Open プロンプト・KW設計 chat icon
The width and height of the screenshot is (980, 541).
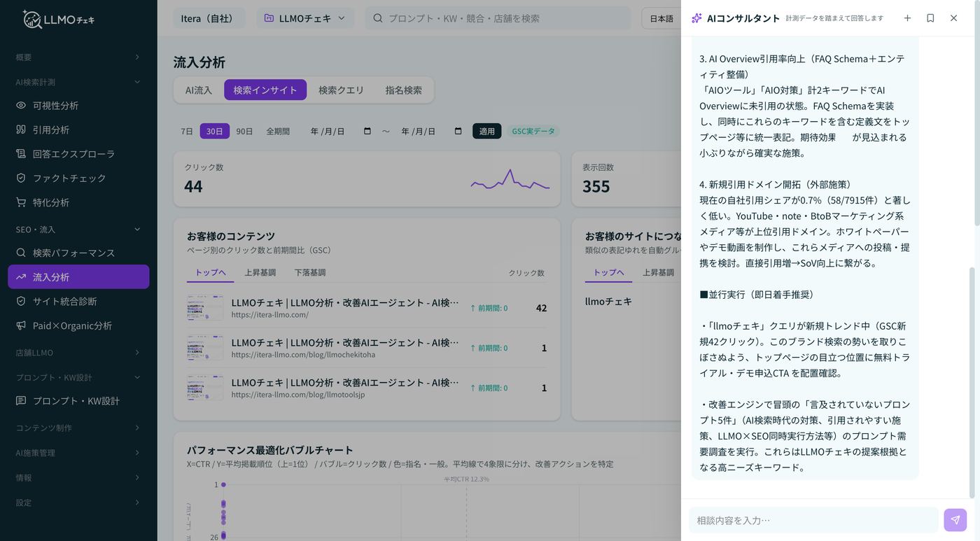click(x=21, y=401)
